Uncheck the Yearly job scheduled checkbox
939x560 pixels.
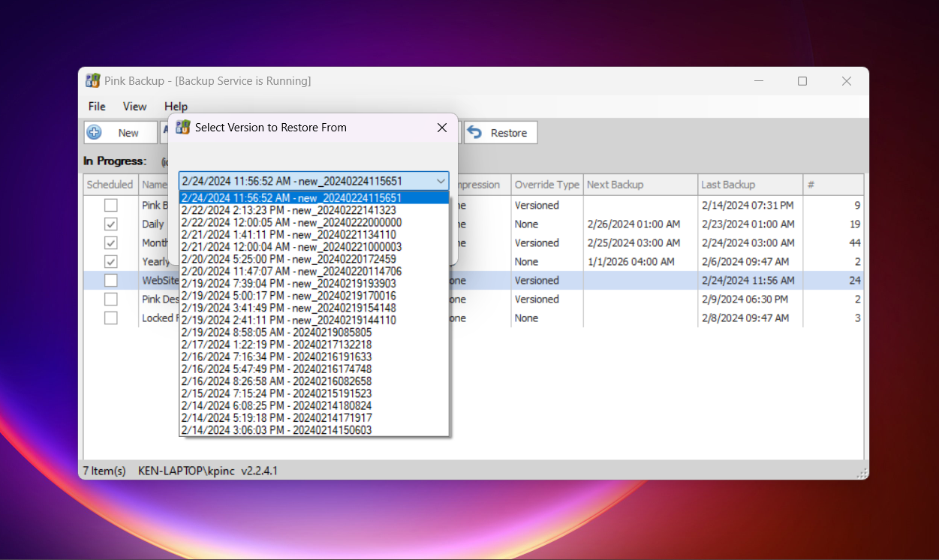point(111,262)
